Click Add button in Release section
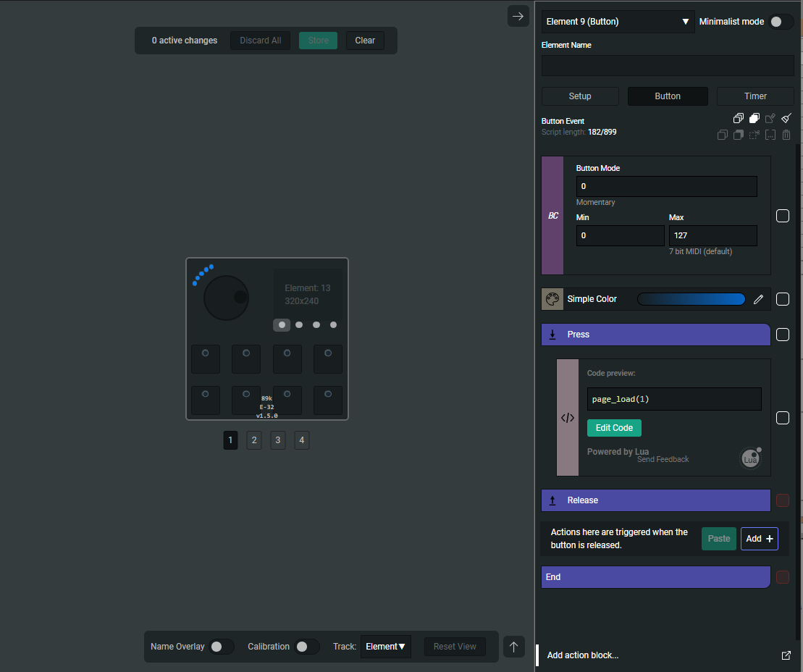Image resolution: width=803 pixels, height=672 pixels. pyautogui.click(x=759, y=539)
